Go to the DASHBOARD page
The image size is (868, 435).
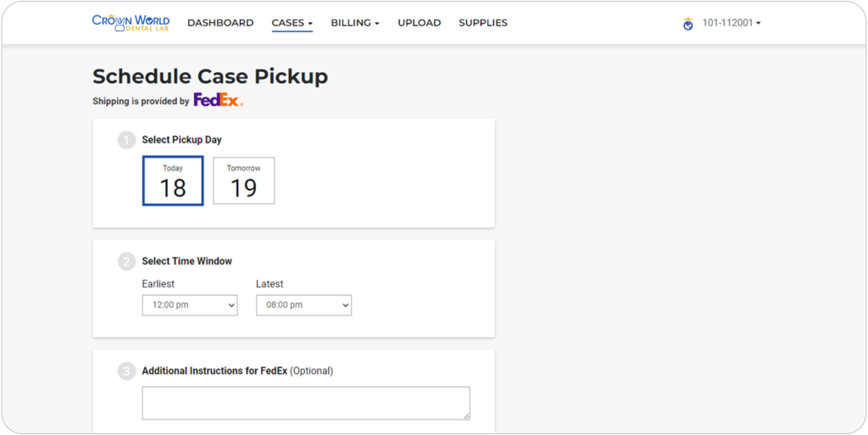tap(220, 23)
